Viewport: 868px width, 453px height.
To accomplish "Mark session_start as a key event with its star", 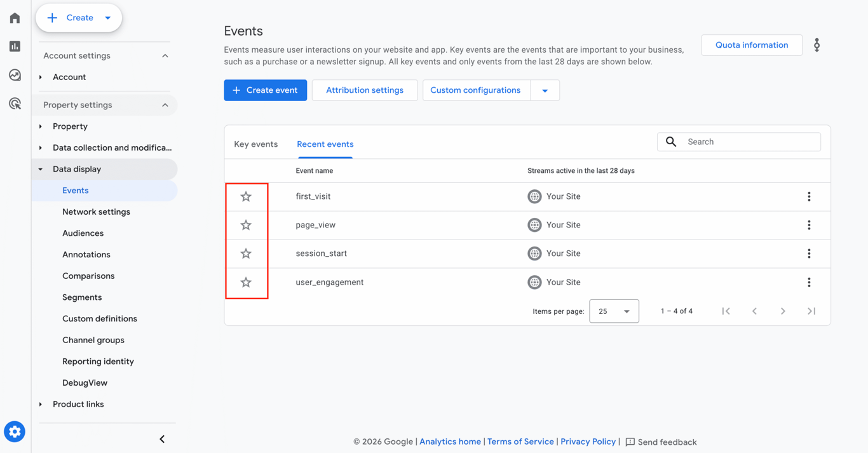I will (246, 253).
